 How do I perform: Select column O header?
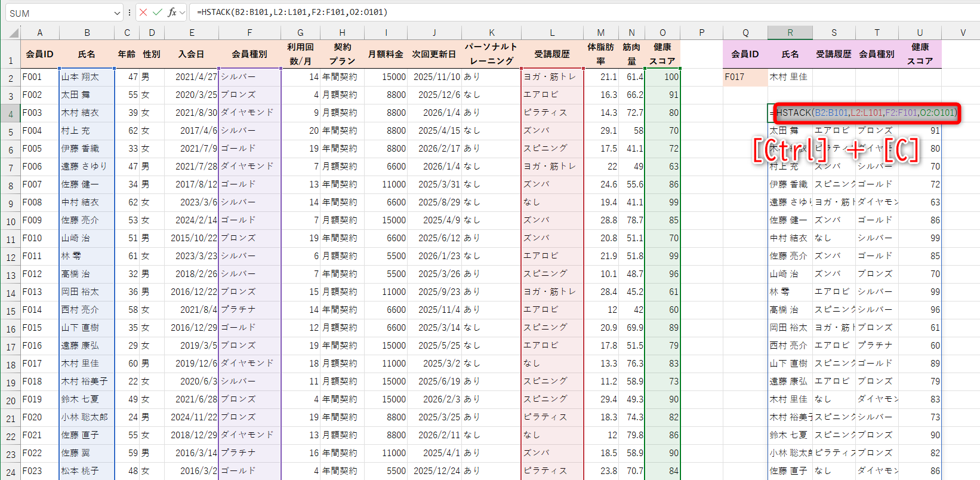pyautogui.click(x=662, y=33)
